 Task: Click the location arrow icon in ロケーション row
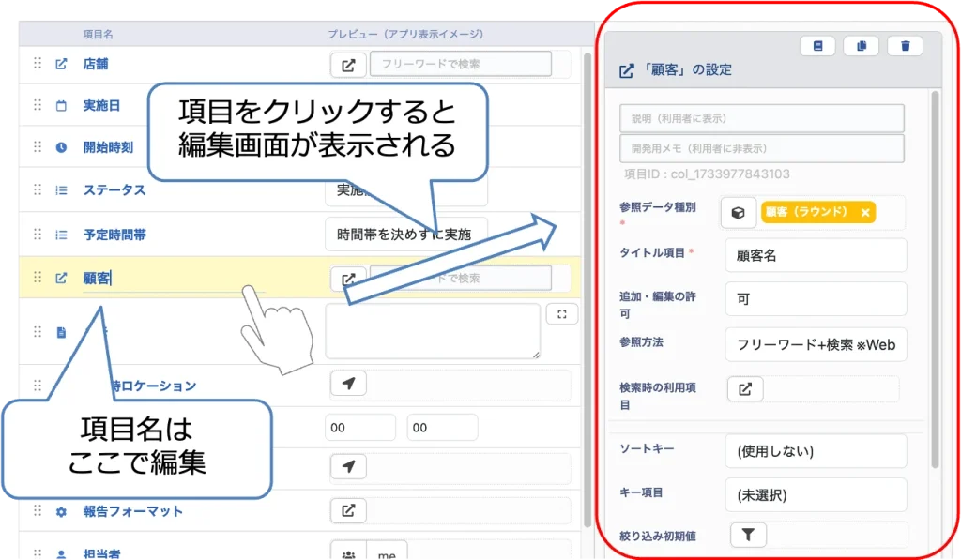(348, 385)
